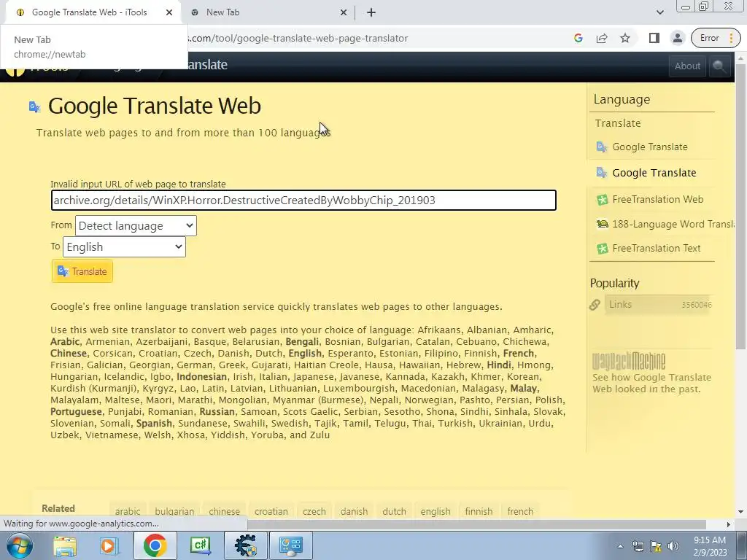
Task: Click the english related tag
Action: point(436,511)
